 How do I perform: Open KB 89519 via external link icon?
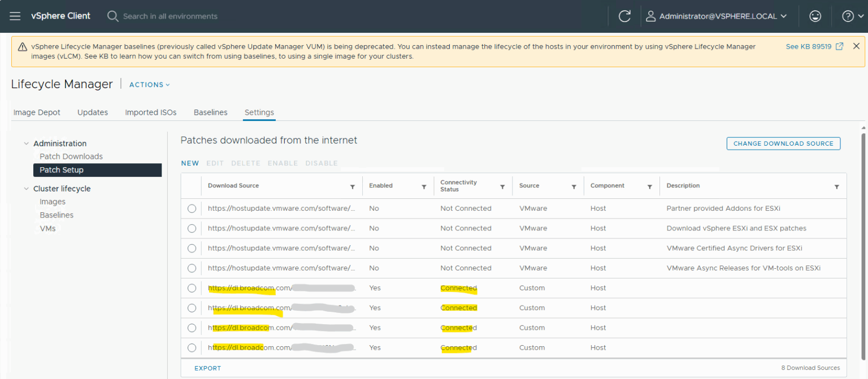[x=839, y=46]
